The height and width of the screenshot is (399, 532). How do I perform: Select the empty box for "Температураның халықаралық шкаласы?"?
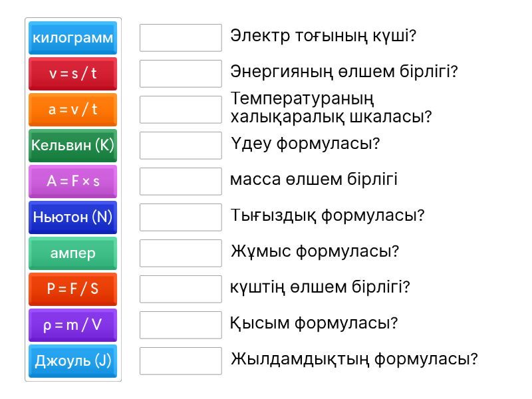(x=181, y=110)
